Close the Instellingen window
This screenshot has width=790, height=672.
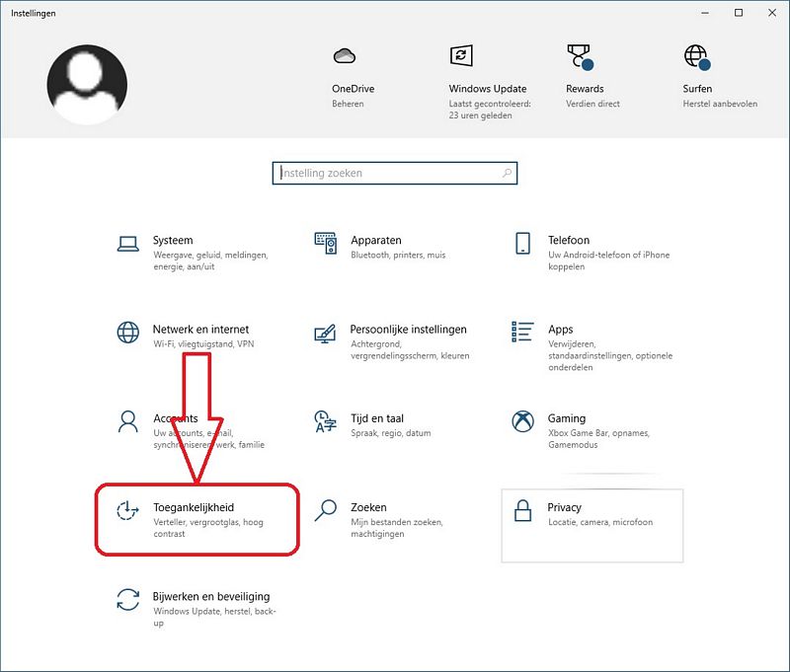click(x=772, y=13)
